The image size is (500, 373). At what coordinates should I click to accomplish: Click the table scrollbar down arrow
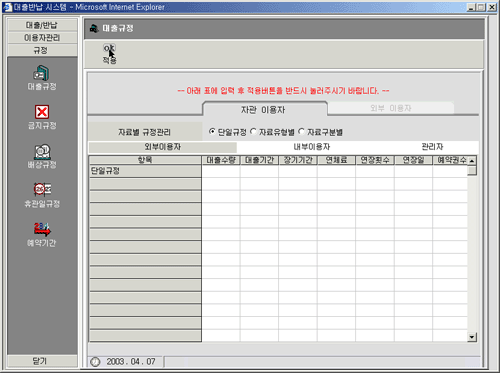click(x=472, y=337)
